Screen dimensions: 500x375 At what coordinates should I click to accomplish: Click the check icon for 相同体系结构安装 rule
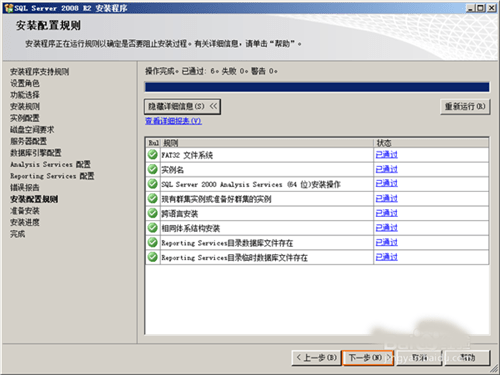pyautogui.click(x=153, y=228)
